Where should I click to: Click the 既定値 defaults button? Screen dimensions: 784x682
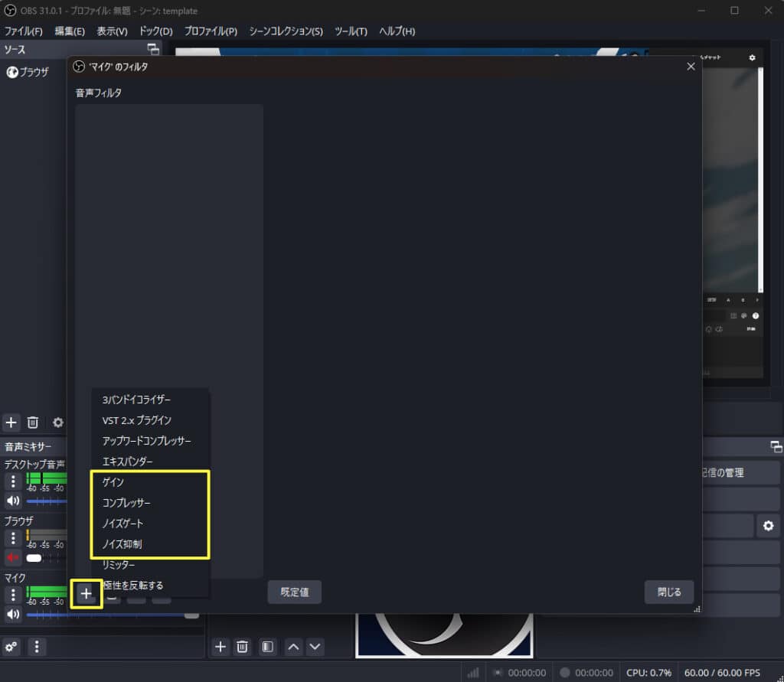294,592
